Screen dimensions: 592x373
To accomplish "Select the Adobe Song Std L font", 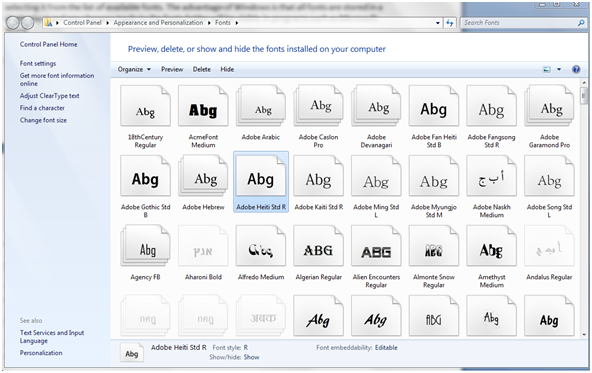I will pos(549,176).
